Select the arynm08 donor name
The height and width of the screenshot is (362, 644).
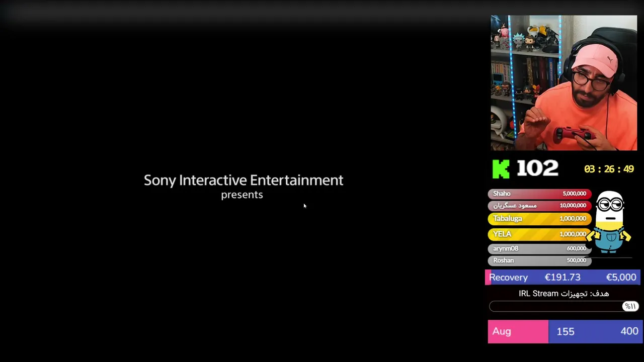(506, 248)
